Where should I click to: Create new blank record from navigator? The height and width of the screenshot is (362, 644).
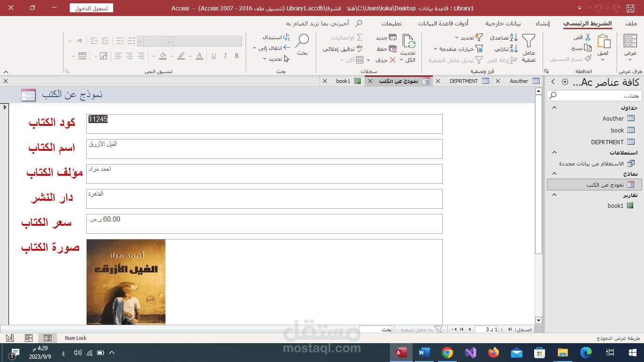click(454, 329)
